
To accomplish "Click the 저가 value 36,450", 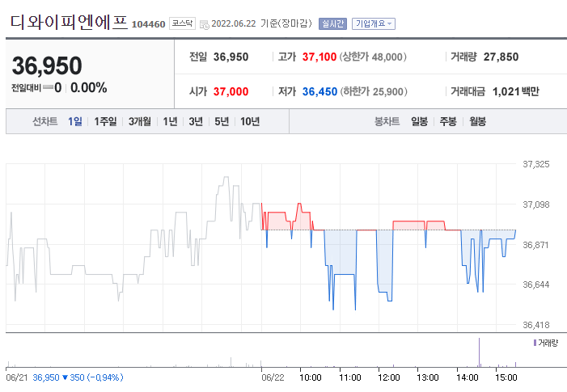I will [319, 92].
